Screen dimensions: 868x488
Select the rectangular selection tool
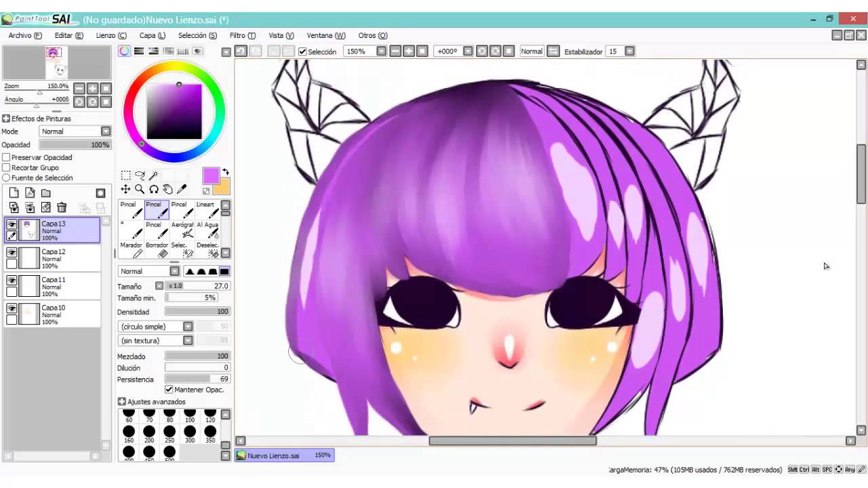pyautogui.click(x=125, y=176)
